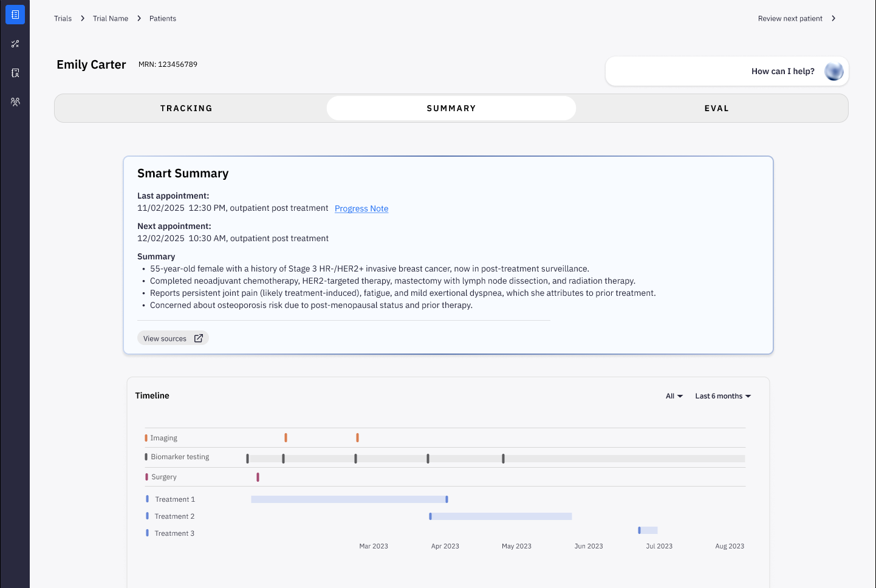Click the external link icon beside View sources
Viewport: 876px width, 588px height.
click(199, 338)
